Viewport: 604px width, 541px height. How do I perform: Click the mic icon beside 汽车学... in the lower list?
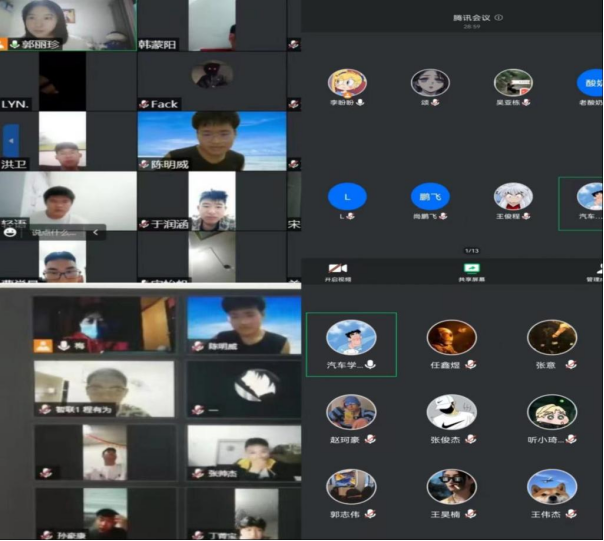pyautogui.click(x=370, y=365)
